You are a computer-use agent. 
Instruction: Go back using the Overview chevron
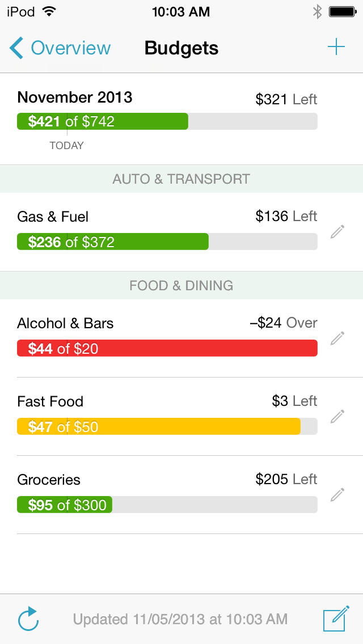coord(16,48)
